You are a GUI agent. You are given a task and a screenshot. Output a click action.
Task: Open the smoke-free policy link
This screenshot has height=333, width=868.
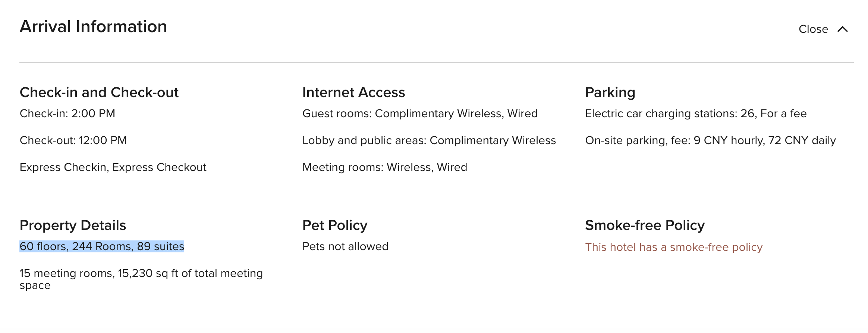point(673,247)
